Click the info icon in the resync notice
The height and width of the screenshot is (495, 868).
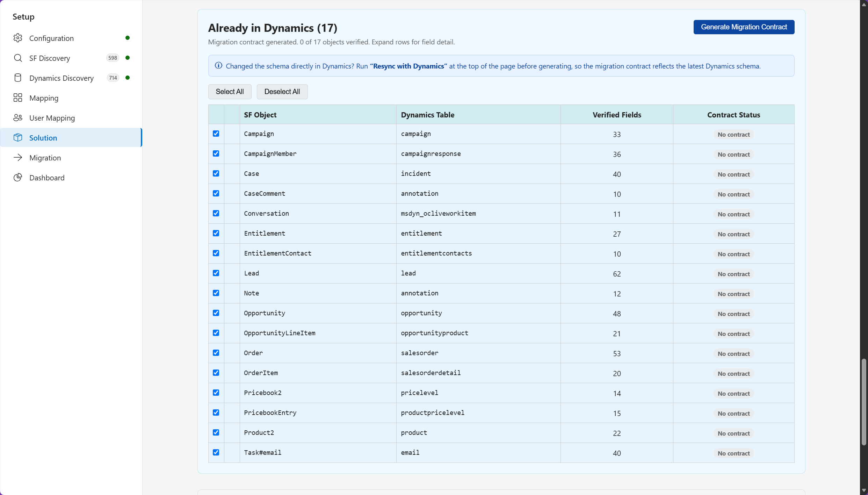click(218, 65)
